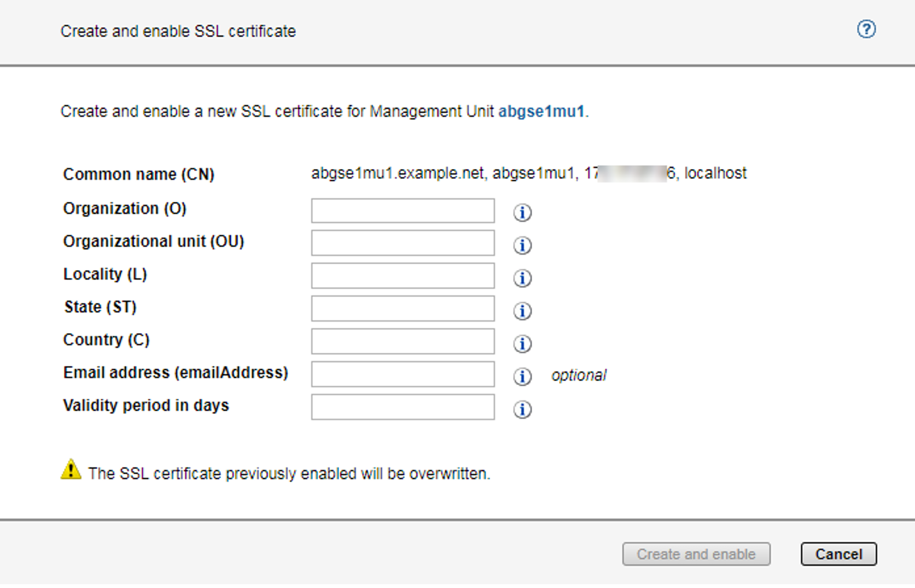Select the Locality (L) input field
Image resolution: width=915 pixels, height=588 pixels.
[x=403, y=276]
